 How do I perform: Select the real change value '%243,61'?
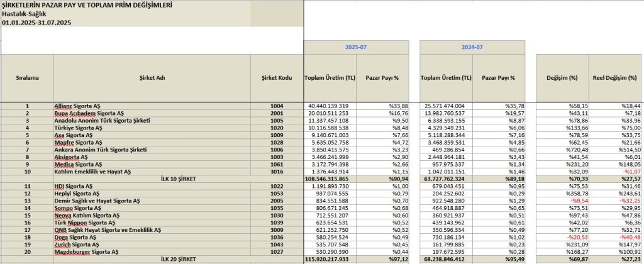coord(615,193)
